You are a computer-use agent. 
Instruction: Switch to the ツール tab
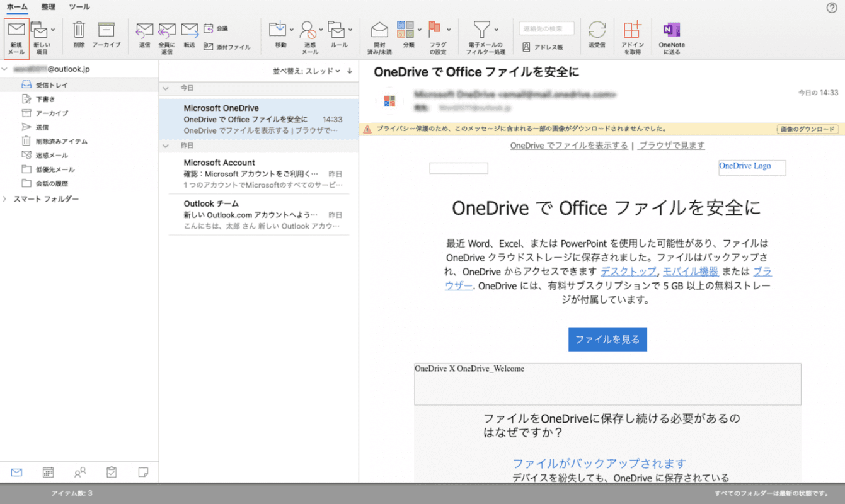79,7
